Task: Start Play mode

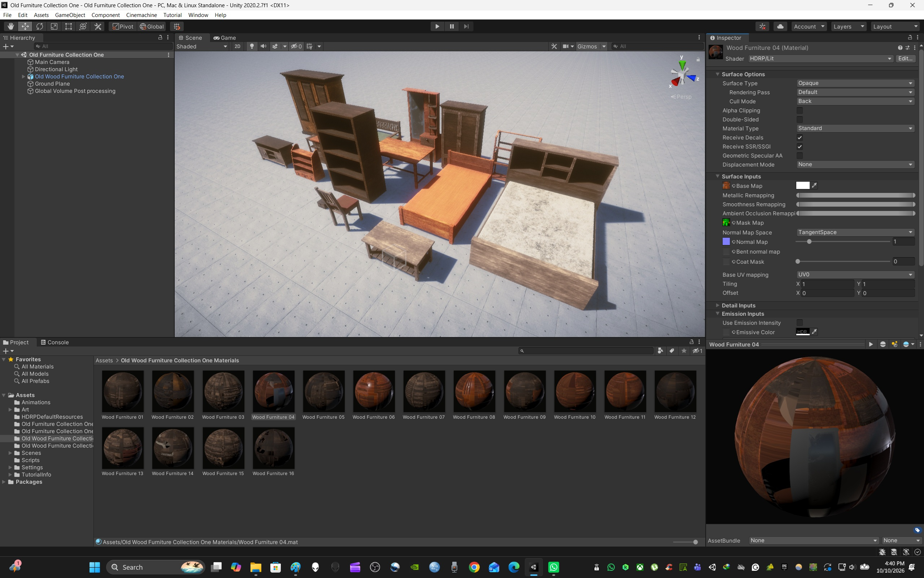Action: (437, 26)
